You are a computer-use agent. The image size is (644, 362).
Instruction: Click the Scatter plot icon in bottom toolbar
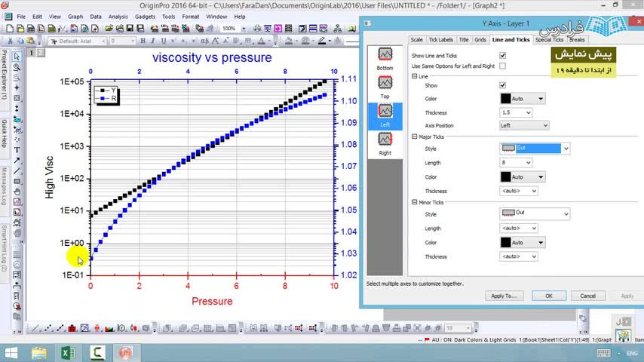point(48,328)
